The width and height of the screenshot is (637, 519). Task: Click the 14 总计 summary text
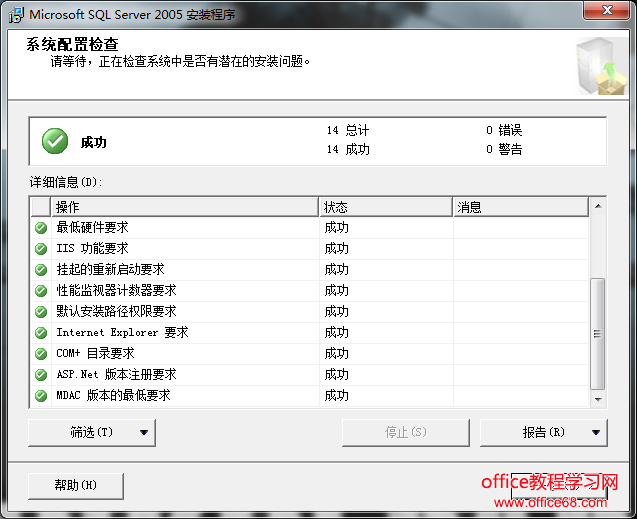pyautogui.click(x=348, y=130)
